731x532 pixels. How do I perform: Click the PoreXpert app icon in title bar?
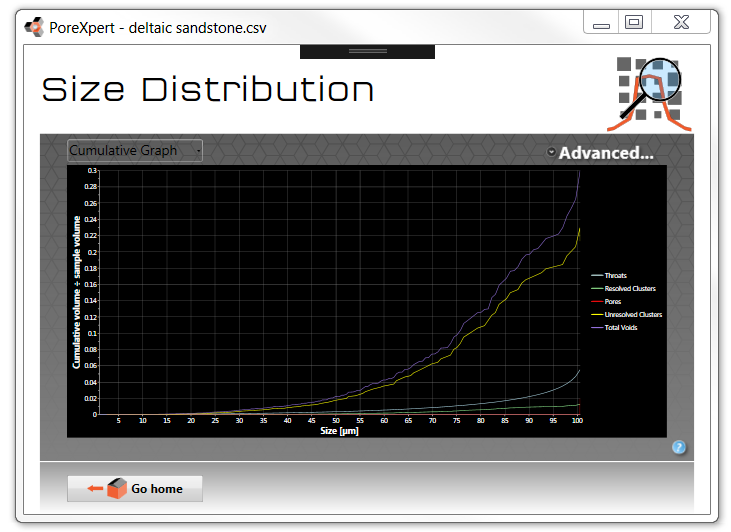tap(34, 27)
